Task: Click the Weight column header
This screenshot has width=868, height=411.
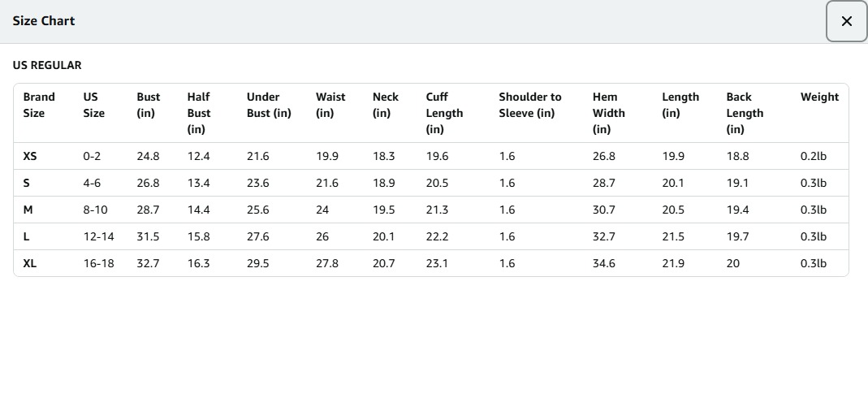Action: tap(819, 97)
